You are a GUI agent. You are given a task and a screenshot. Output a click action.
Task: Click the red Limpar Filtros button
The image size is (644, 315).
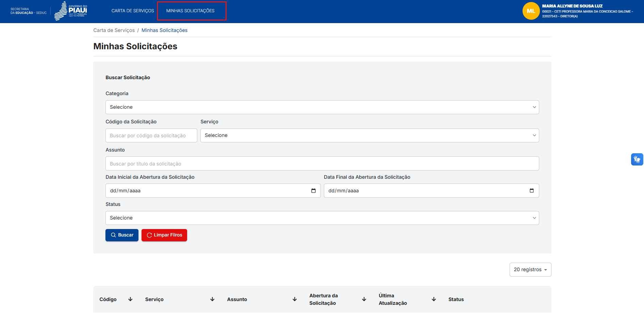pos(164,235)
